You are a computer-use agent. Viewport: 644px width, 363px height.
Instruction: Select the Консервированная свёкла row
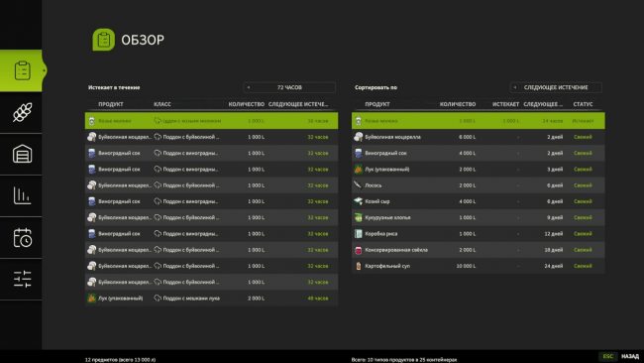479,250
